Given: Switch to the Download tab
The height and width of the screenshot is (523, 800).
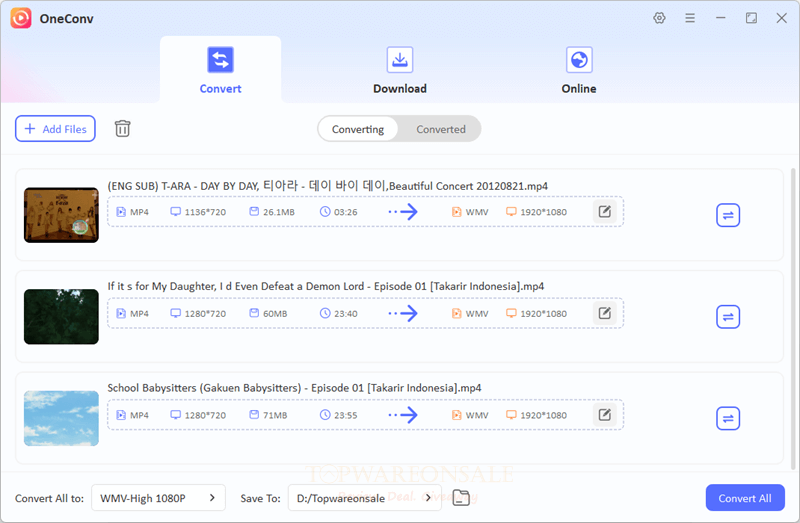Looking at the screenshot, I should point(399,70).
